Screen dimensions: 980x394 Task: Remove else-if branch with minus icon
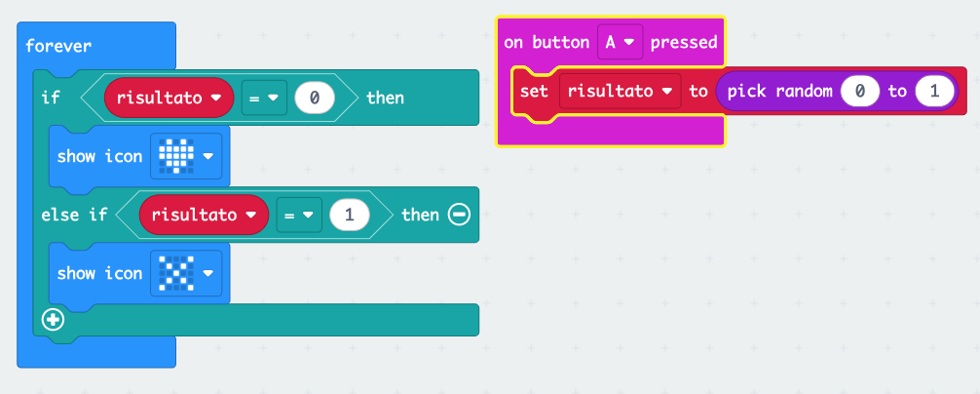[x=459, y=215]
